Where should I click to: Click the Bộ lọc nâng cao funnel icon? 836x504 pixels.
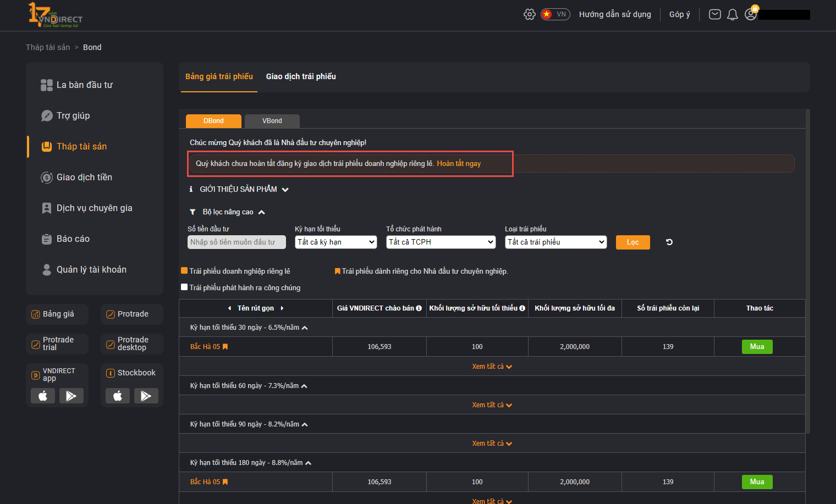[x=193, y=212]
